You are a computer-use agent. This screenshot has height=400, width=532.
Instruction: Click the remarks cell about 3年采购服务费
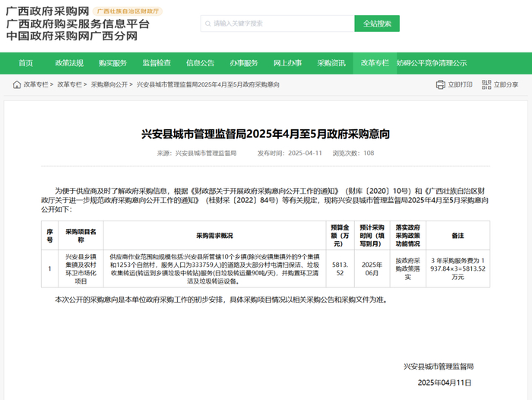[458, 269]
